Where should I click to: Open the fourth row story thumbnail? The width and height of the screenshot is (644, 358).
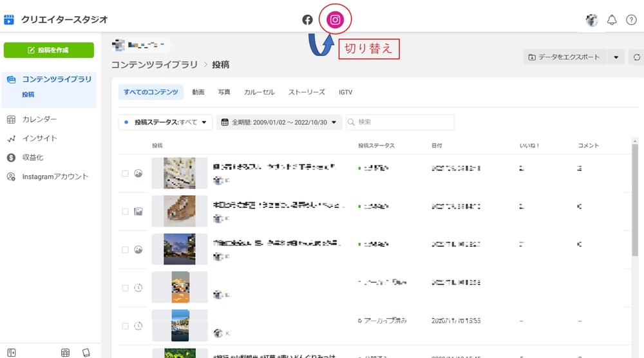[x=180, y=287]
